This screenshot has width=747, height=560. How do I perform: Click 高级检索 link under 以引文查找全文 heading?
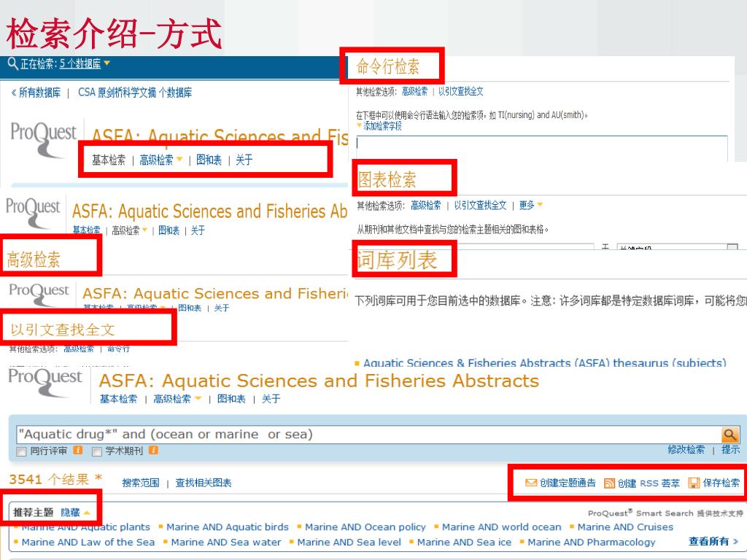tap(79, 349)
